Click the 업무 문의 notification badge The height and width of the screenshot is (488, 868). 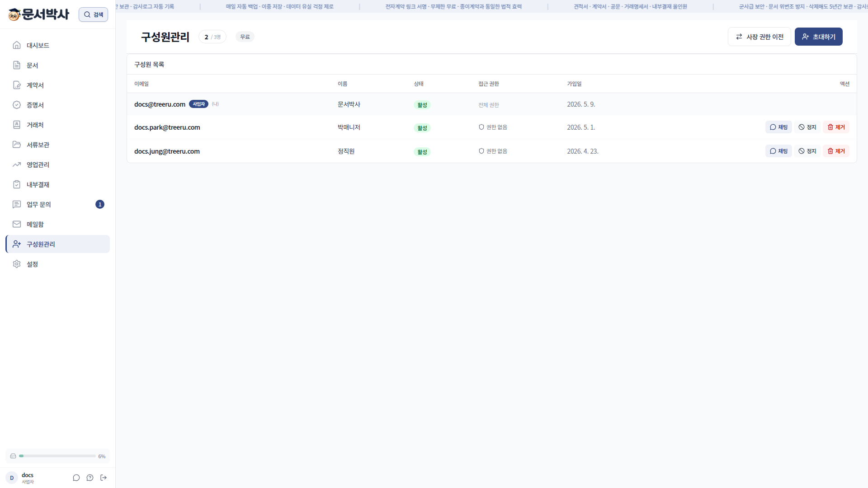[x=100, y=204]
